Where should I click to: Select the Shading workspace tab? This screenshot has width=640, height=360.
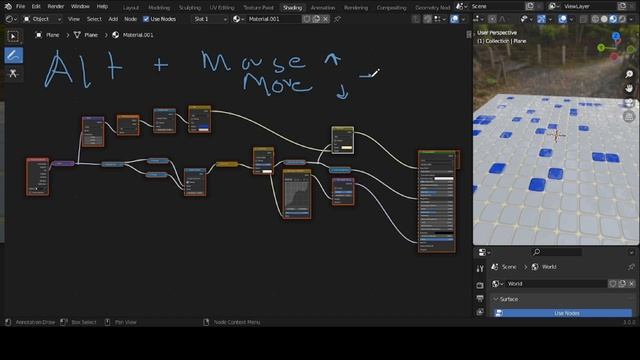point(292,7)
